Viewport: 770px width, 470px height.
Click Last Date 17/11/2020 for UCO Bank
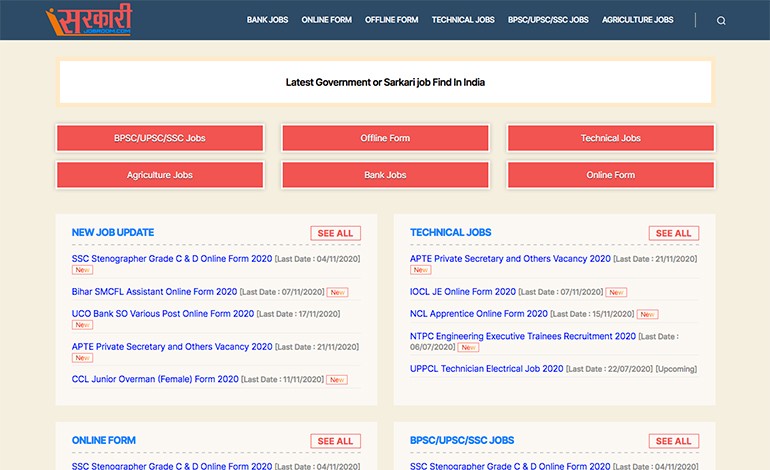coord(298,314)
